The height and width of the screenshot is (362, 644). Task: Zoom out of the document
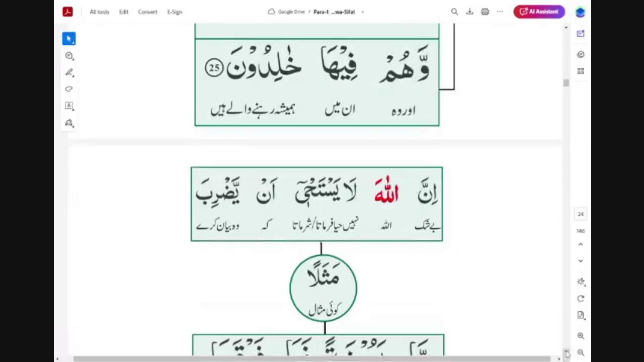(581, 353)
